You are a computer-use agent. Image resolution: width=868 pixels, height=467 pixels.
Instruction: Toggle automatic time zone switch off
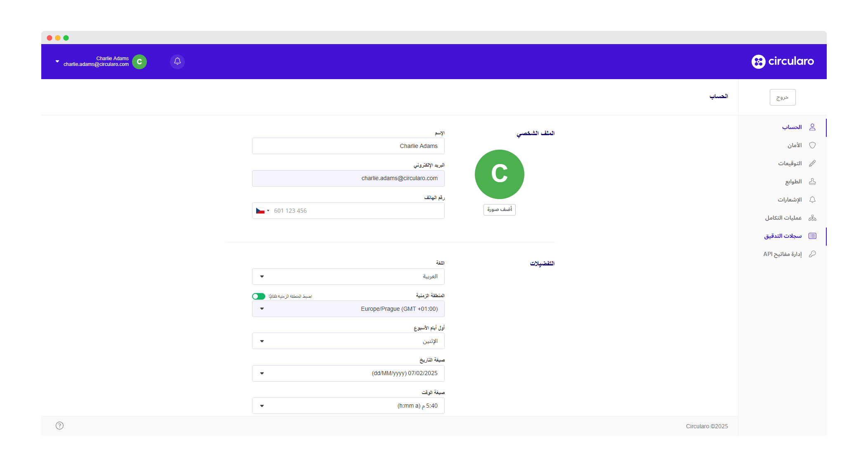click(259, 296)
